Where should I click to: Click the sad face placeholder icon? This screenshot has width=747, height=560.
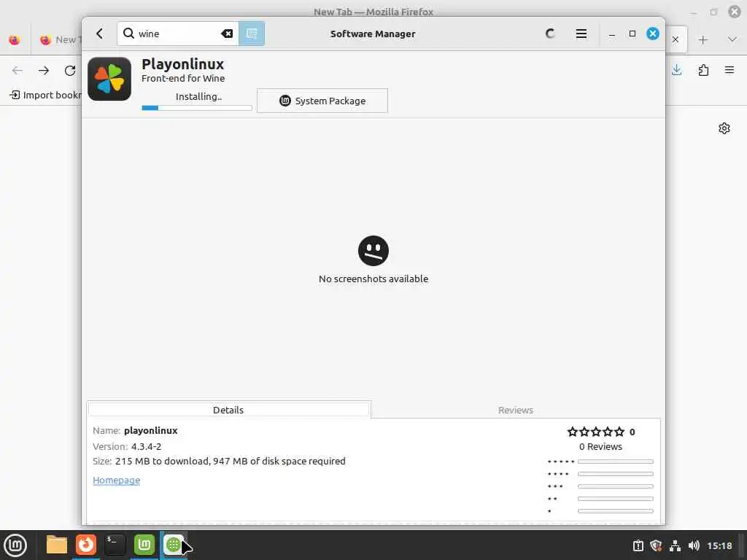(x=373, y=251)
